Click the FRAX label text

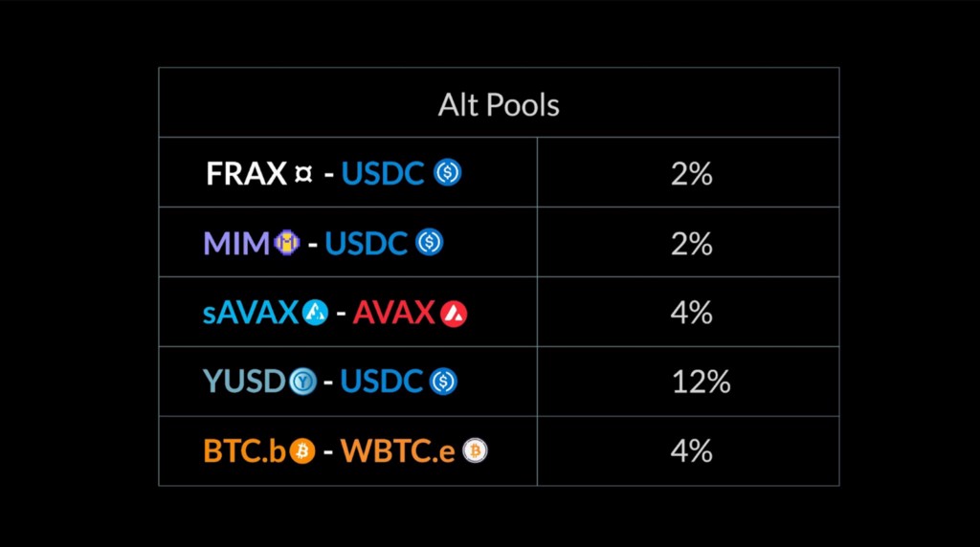pyautogui.click(x=246, y=174)
